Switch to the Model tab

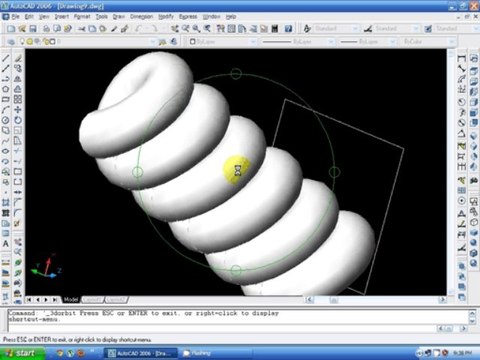(x=71, y=300)
